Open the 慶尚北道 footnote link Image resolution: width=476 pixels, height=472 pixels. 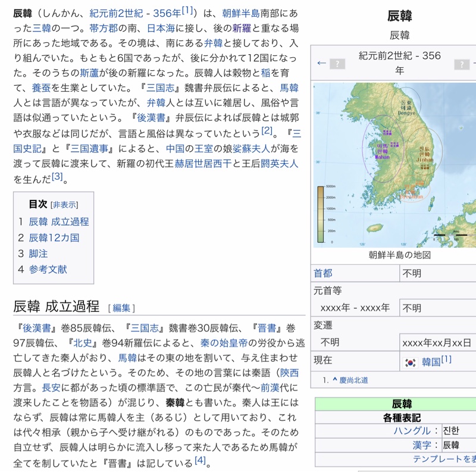tap(353, 380)
